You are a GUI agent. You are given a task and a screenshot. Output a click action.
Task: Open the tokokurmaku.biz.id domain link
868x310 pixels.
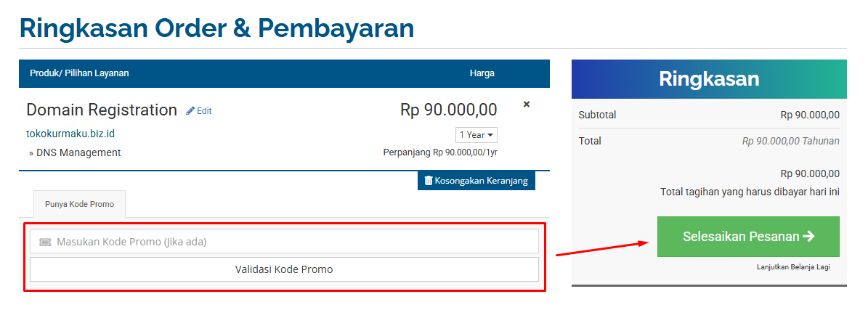(x=70, y=134)
